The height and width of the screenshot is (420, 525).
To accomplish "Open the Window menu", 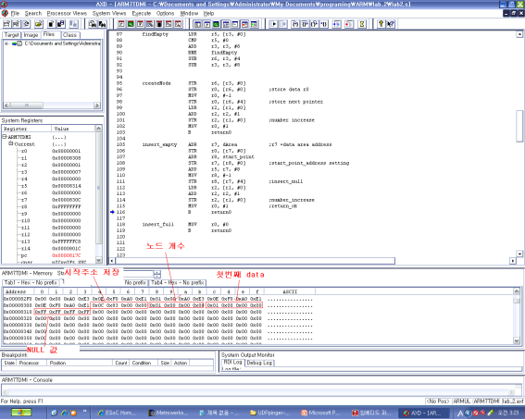I will (x=189, y=13).
